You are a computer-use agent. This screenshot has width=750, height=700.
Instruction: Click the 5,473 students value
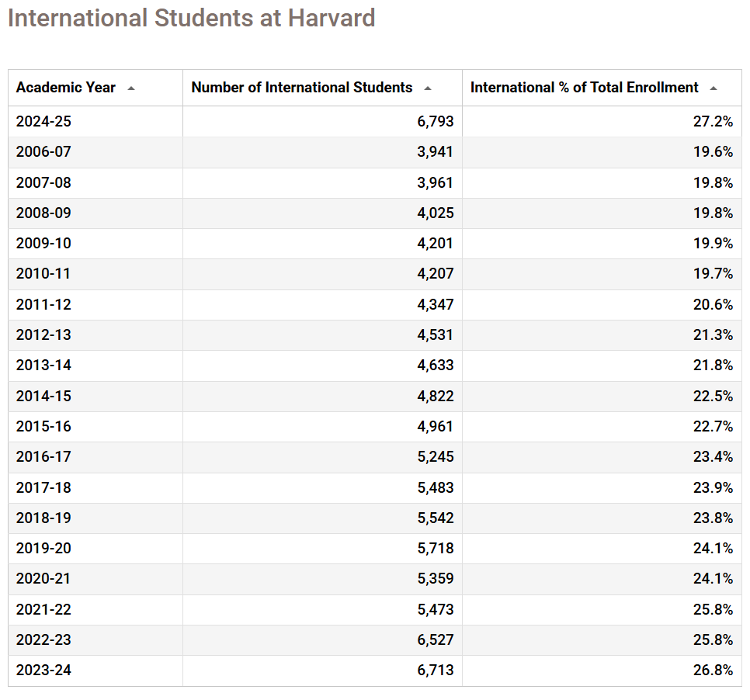coord(436,610)
